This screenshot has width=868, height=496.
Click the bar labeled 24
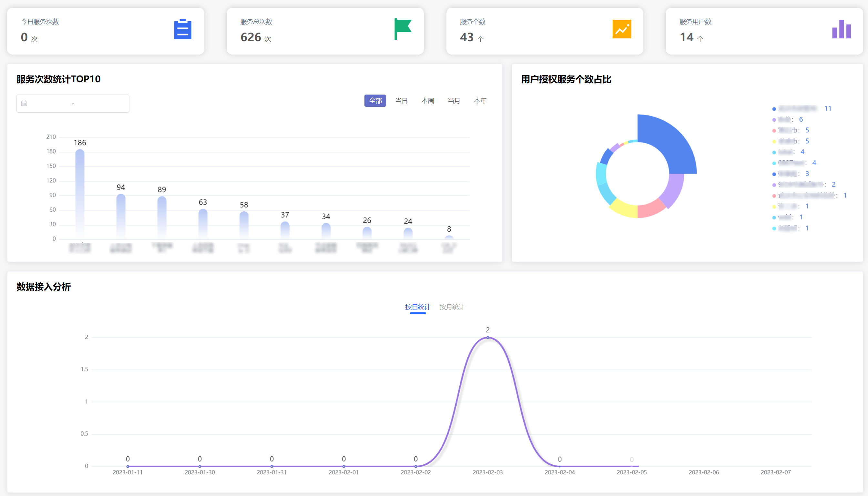[408, 233]
